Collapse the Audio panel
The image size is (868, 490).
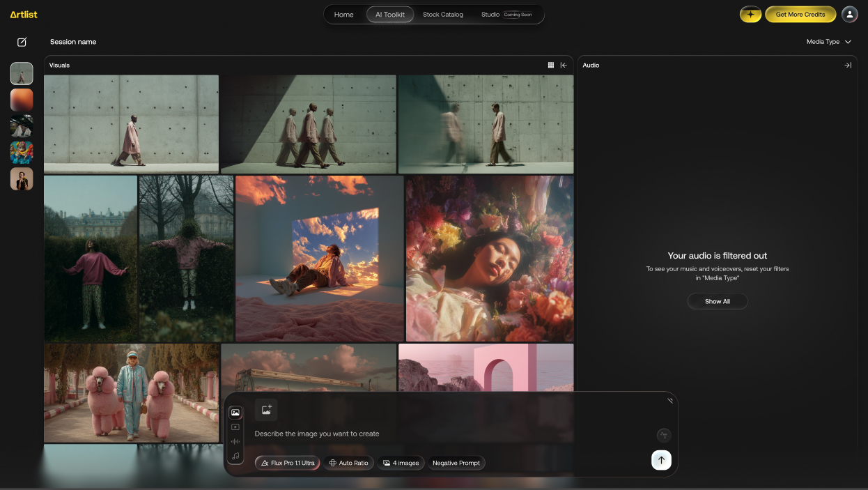click(848, 65)
